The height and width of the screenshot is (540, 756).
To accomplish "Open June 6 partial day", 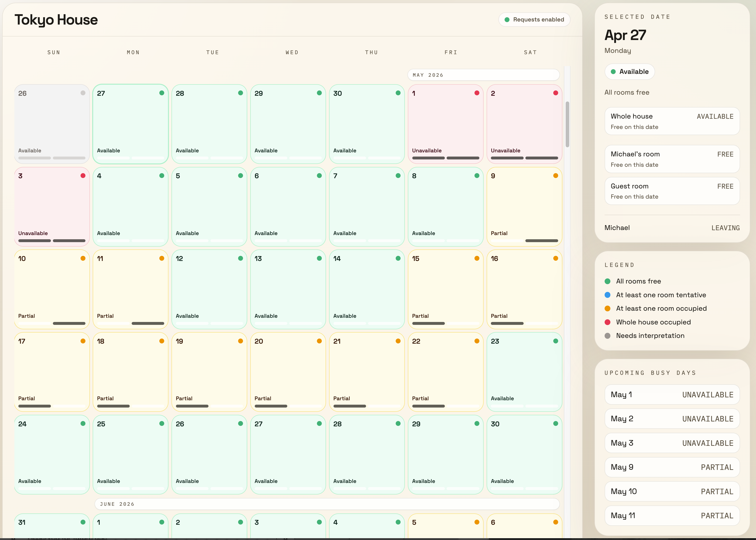I will click(x=525, y=526).
